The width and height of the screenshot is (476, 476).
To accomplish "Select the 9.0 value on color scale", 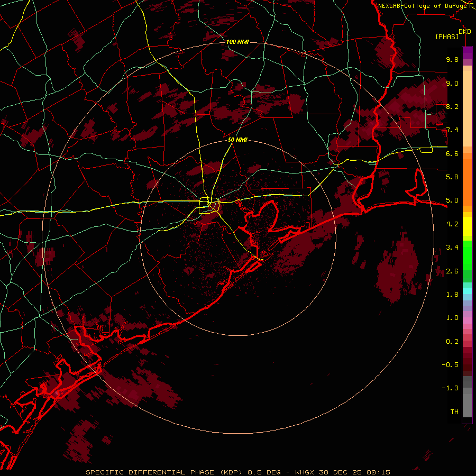I will (x=452, y=83).
